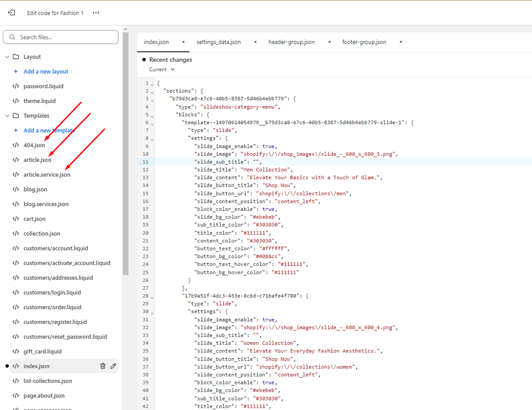This screenshot has height=410, width=532.
Task: Close the header-group.json tab
Action: [x=329, y=42]
